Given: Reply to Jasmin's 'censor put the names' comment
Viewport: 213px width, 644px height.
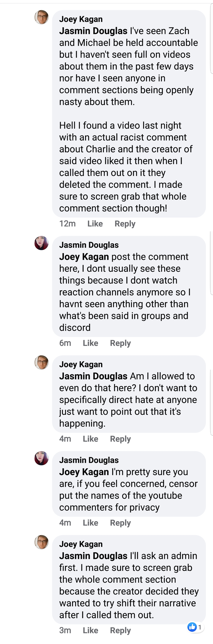Looking at the screenshot, I should click(120, 523).
